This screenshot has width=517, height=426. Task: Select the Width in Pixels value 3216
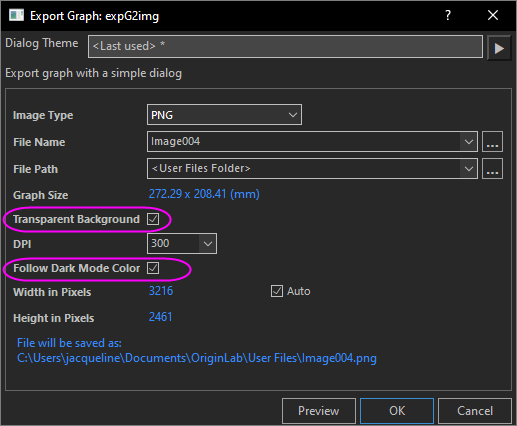point(161,291)
